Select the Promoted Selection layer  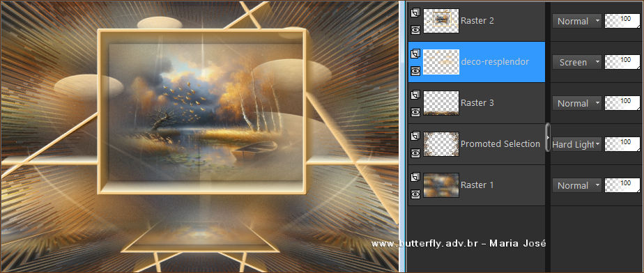477,144
